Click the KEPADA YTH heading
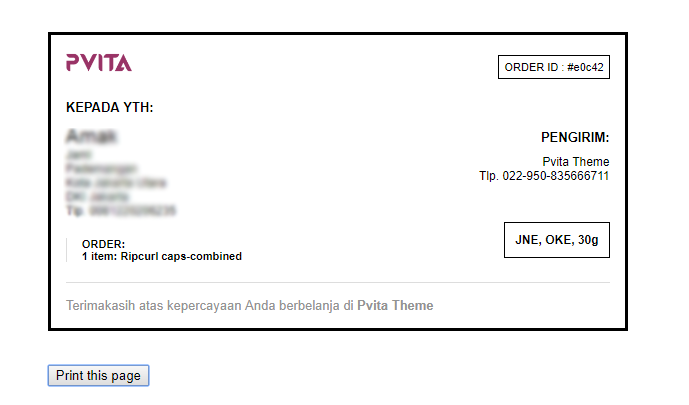The height and width of the screenshot is (405, 689). 109,108
